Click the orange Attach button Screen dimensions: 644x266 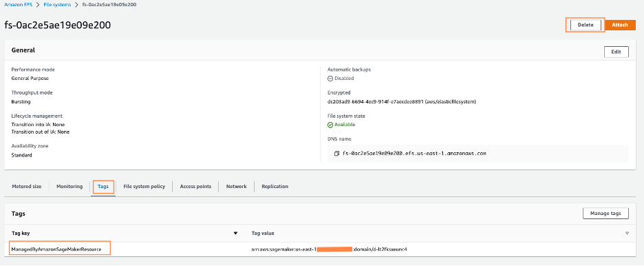tap(620, 25)
